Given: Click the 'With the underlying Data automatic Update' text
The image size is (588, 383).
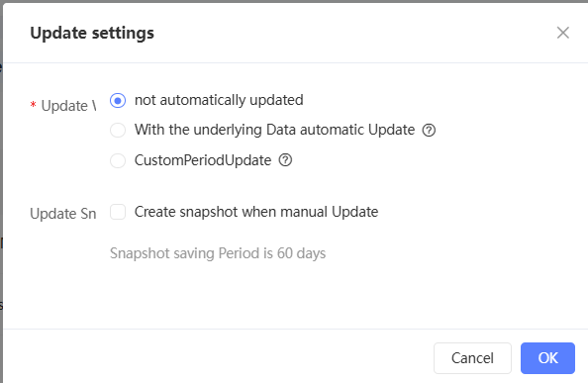Looking at the screenshot, I should pos(274,130).
